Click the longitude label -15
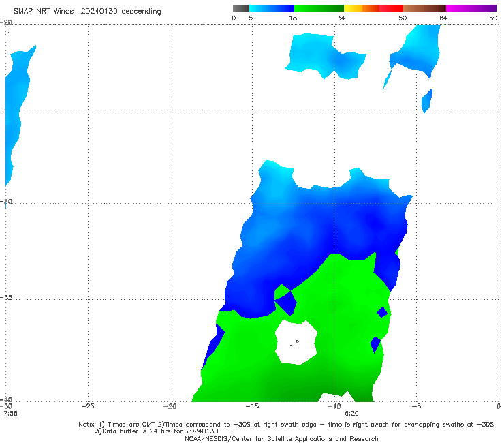Image resolution: width=504 pixels, height=443 pixels. pyautogui.click(x=252, y=406)
